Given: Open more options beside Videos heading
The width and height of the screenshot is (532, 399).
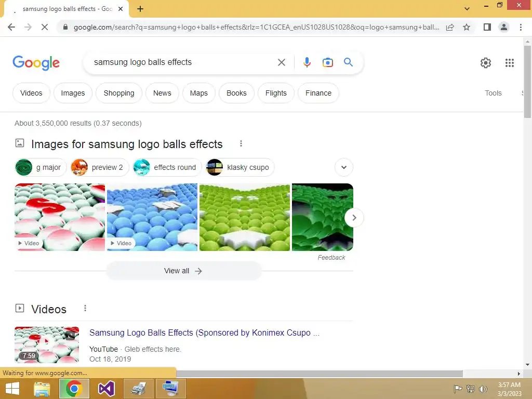Looking at the screenshot, I should [85, 308].
